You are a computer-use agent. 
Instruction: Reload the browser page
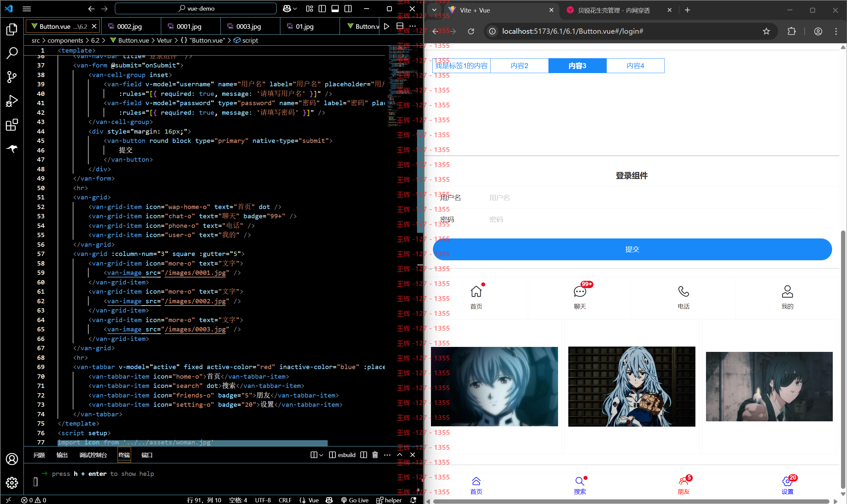pyautogui.click(x=471, y=31)
